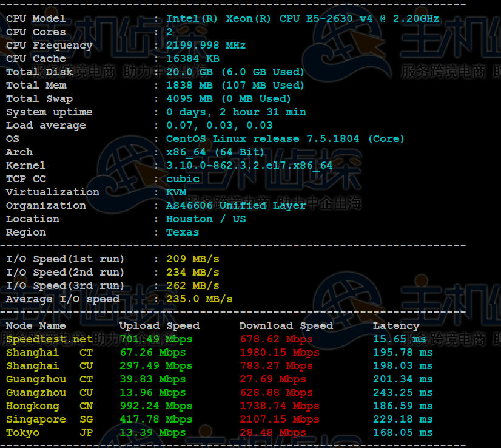
Task: Click the Average I/O speed 235.0 MB/s
Action: 200,299
